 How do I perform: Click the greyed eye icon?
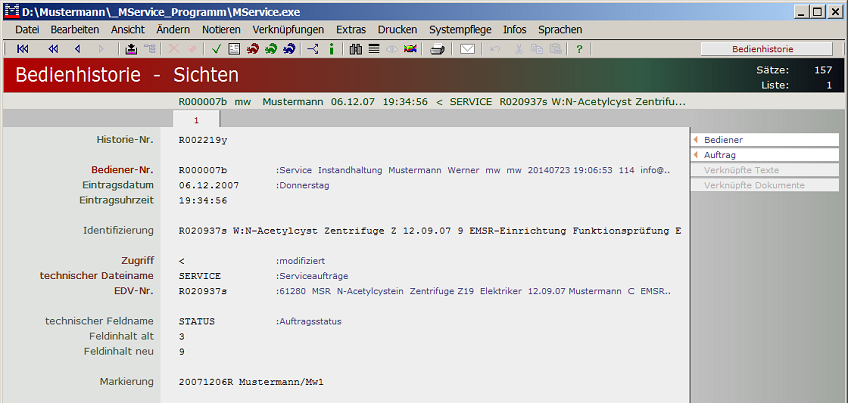click(392, 49)
